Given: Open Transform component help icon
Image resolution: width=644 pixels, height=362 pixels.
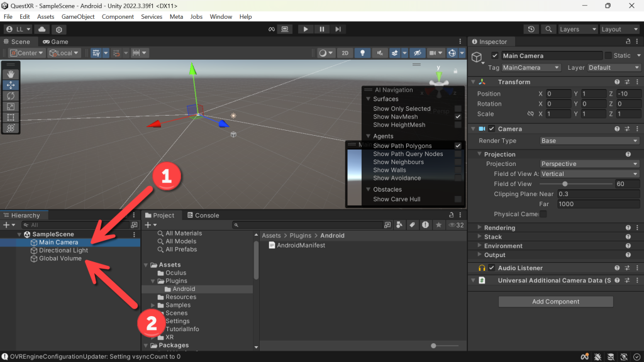Looking at the screenshot, I should (617, 82).
